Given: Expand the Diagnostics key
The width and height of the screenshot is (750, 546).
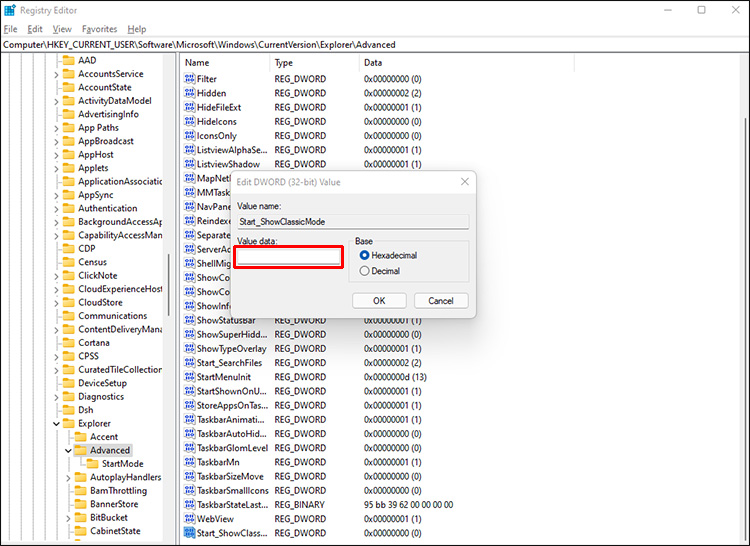Looking at the screenshot, I should click(56, 397).
